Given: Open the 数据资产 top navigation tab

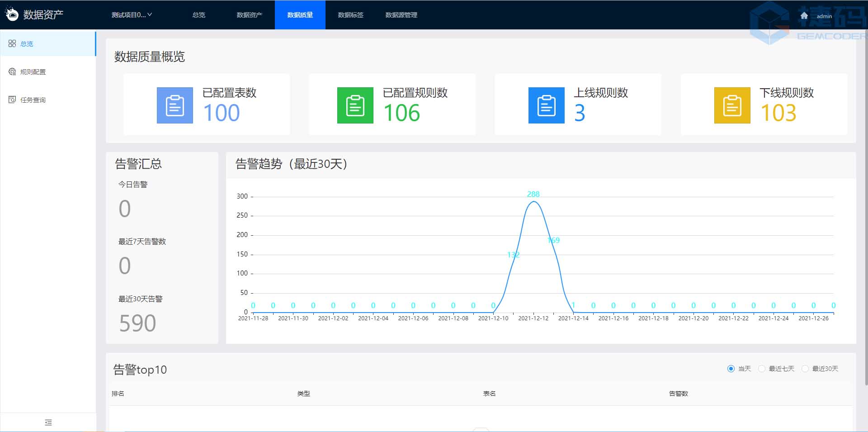Looking at the screenshot, I should tap(250, 15).
